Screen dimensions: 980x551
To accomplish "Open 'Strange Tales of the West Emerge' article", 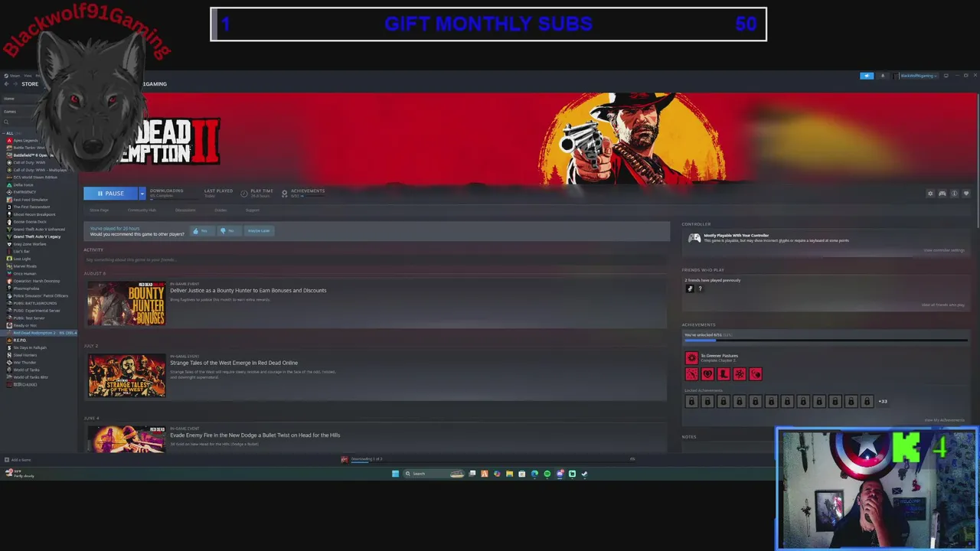I will [x=234, y=363].
